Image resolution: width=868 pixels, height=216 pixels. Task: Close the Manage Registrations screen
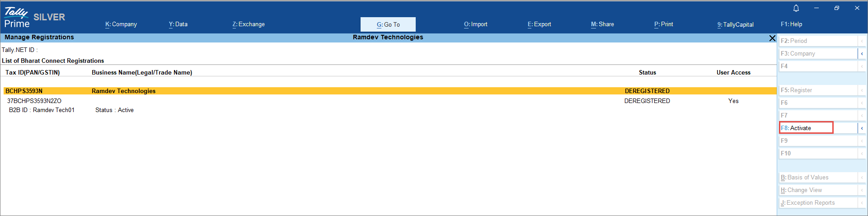pyautogui.click(x=772, y=38)
